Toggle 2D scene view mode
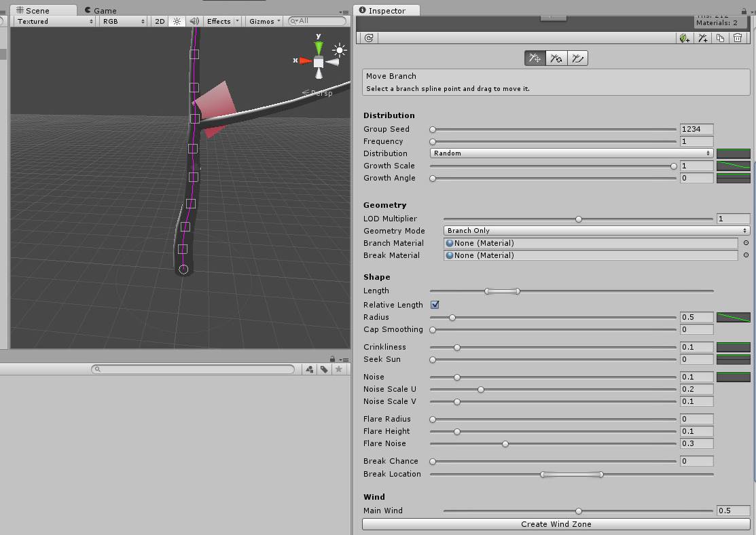The image size is (756, 535). (160, 21)
